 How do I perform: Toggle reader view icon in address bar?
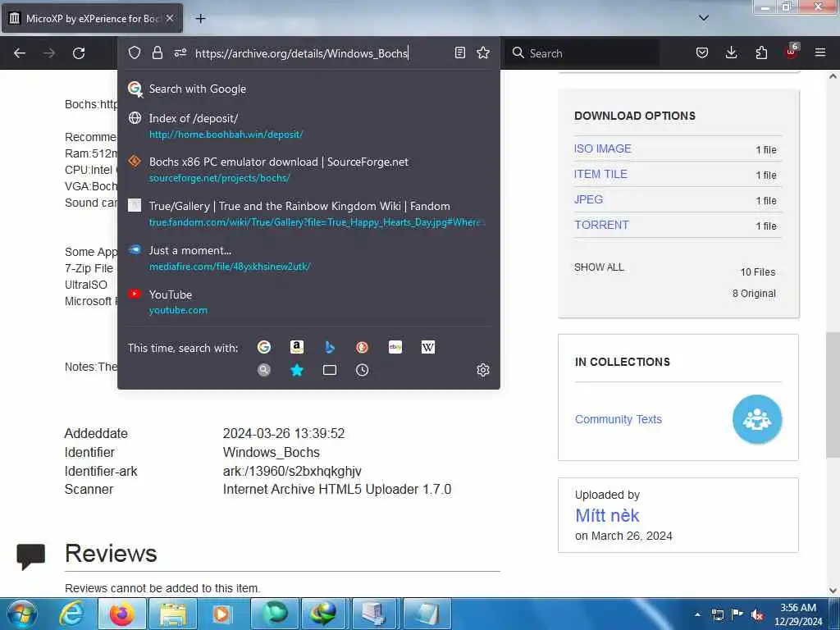(459, 52)
